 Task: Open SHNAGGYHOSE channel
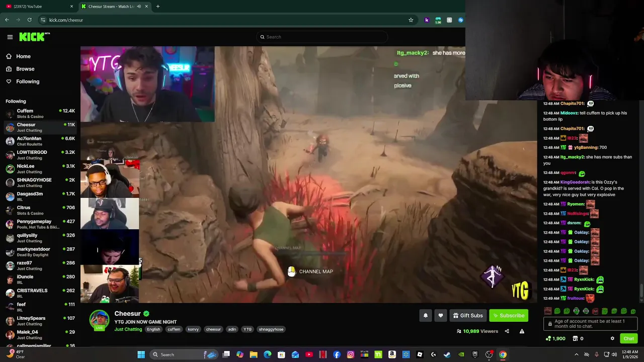click(40, 183)
